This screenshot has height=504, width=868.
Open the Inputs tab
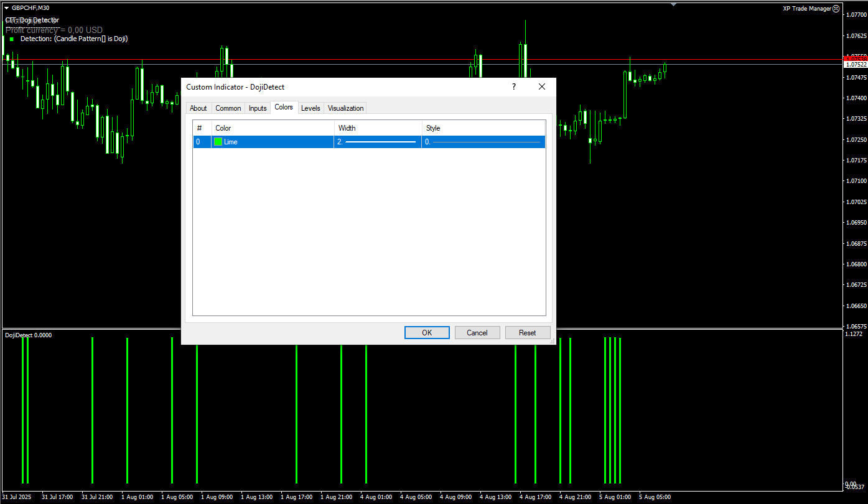[257, 108]
